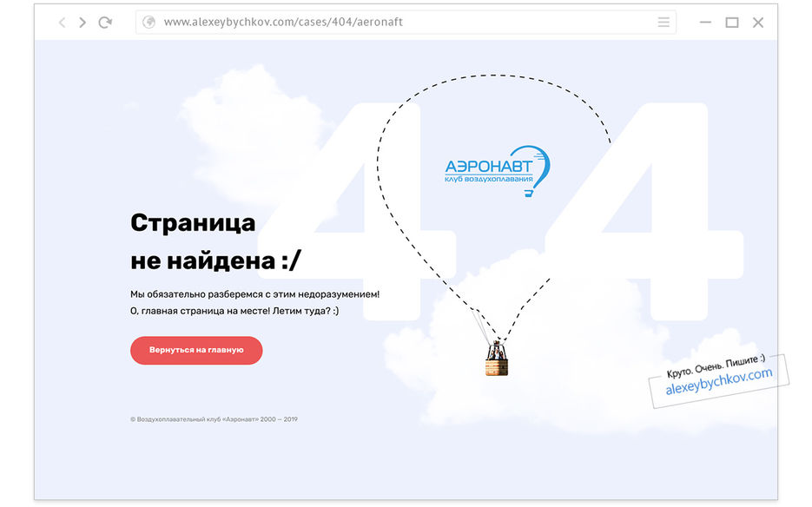Viewport: 812px width, 507px height.
Task: Open the alexeybychkov.com watermark link
Action: 719,381
